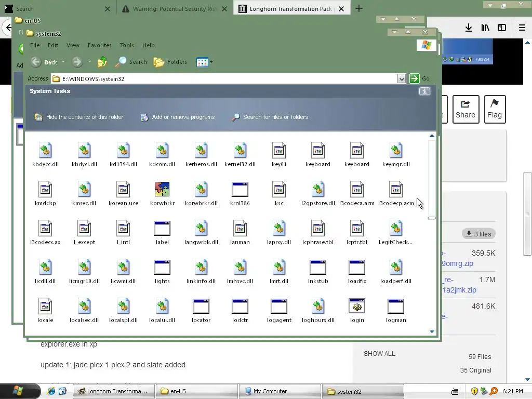Click the Share button on page
Screen dimensions: 532x399
click(465, 109)
